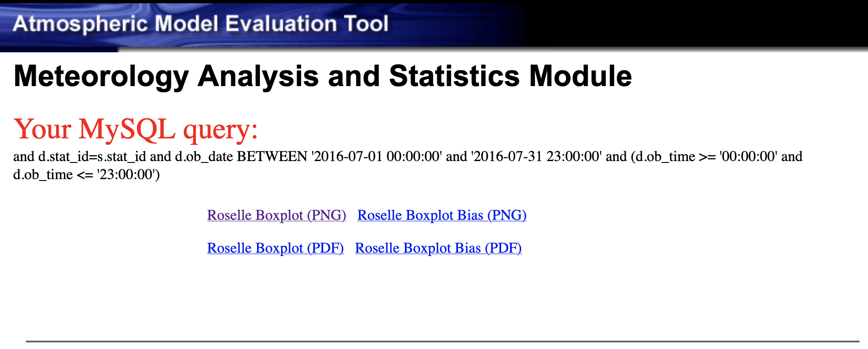Open the Roselle Boxplot Bias (PDF) link
The width and height of the screenshot is (868, 349).
pyautogui.click(x=438, y=248)
